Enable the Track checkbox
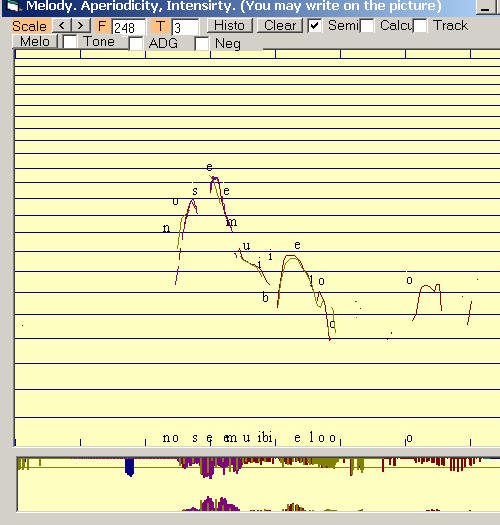The image size is (500, 525). [x=420, y=26]
